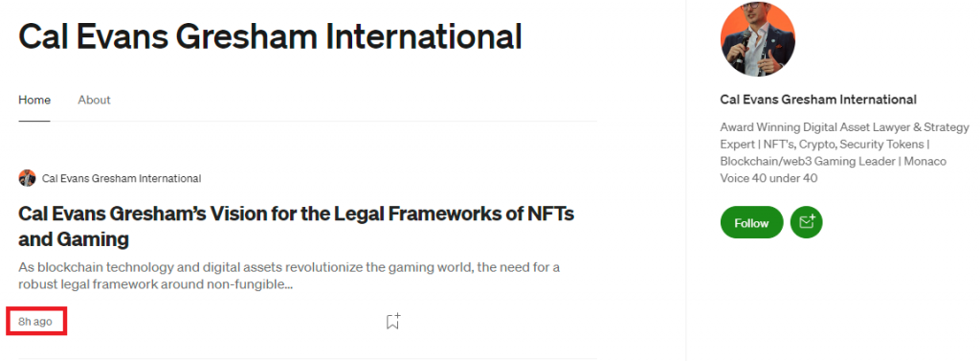
Task: Click the bio text "Award Winning Digital Asset Lawyer"
Action: [x=844, y=152]
